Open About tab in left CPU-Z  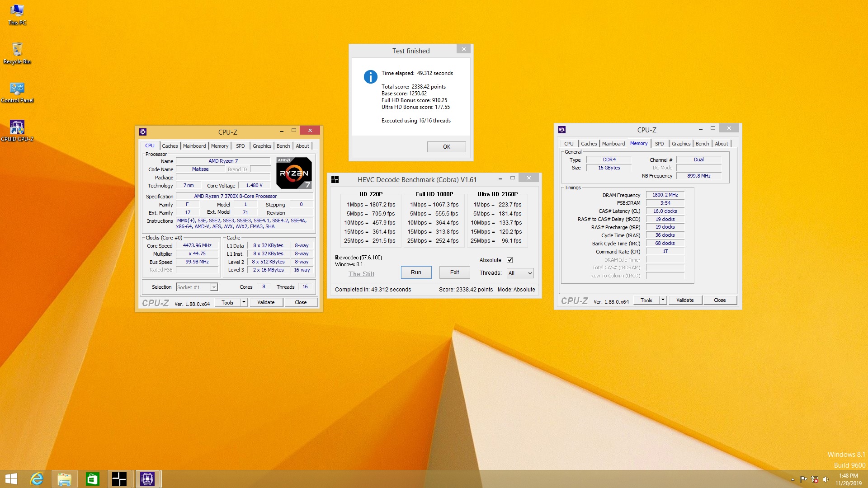point(303,146)
